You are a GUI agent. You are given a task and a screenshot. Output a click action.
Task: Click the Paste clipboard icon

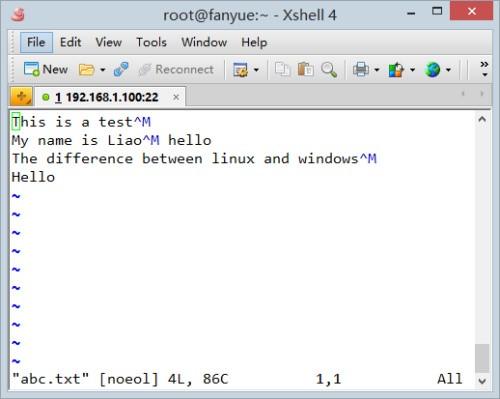coord(305,70)
